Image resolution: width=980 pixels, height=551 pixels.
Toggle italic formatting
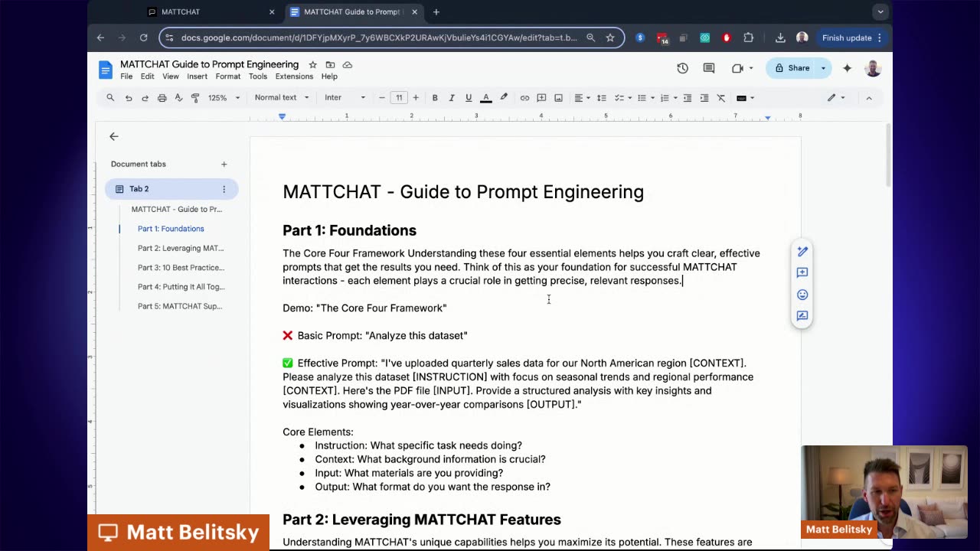[452, 98]
